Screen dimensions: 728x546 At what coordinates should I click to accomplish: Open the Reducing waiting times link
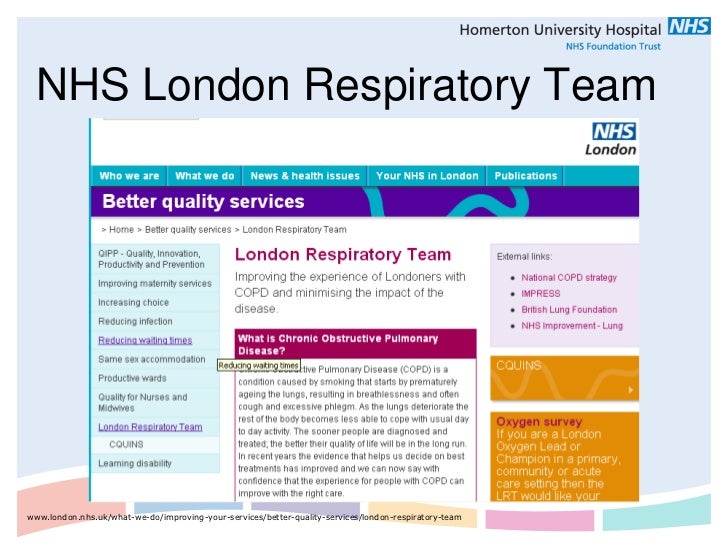(x=145, y=340)
